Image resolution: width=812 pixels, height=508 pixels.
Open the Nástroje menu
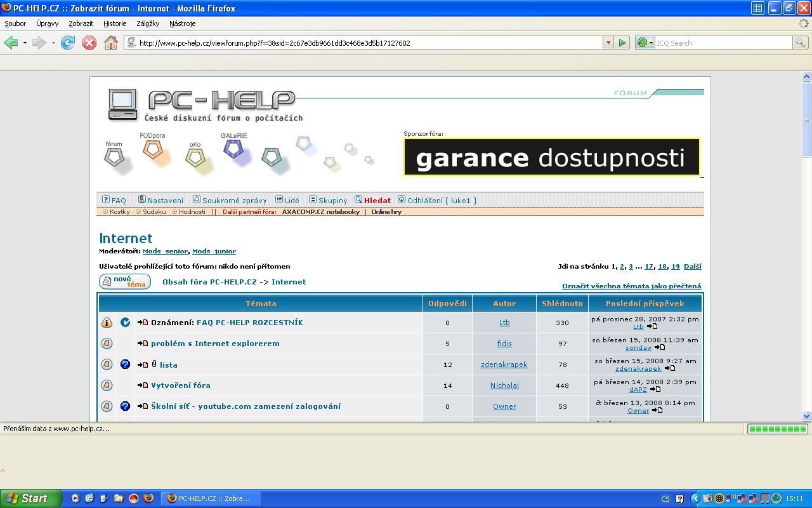[182, 23]
